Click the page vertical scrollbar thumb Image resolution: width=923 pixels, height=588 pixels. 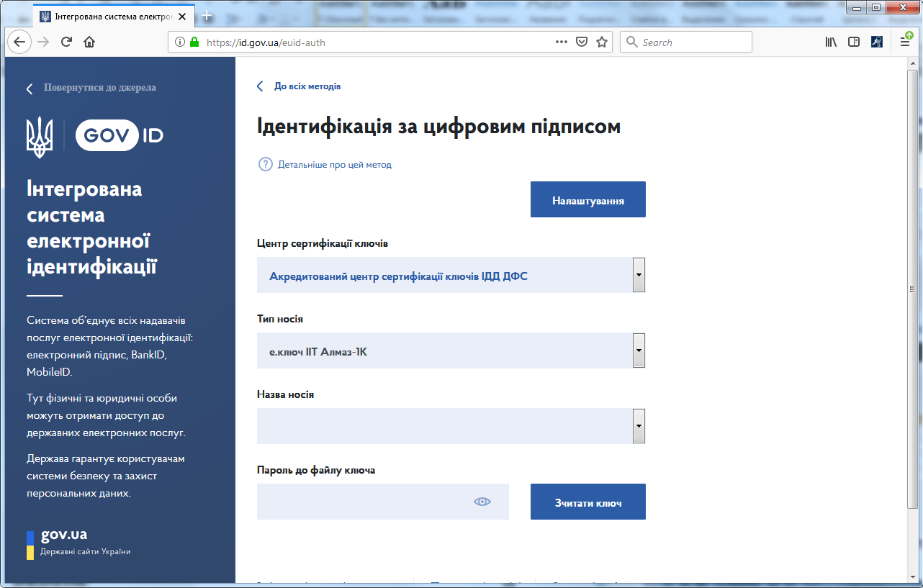pyautogui.click(x=912, y=288)
